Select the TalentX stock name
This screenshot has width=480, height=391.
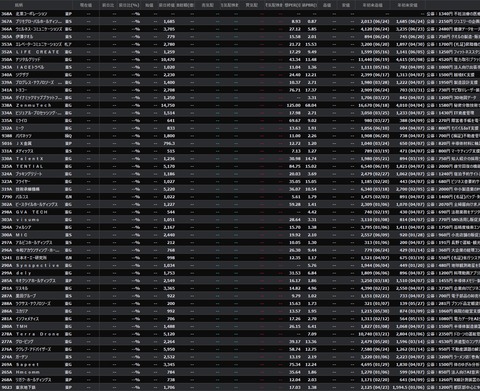[x=30, y=159]
